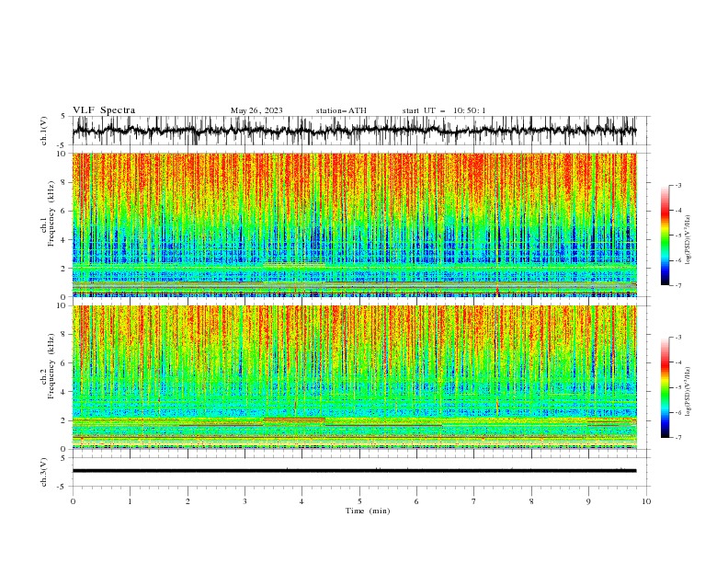Click the ch.3 flat voltage trace
This screenshot has width=728, height=563.
click(x=354, y=471)
